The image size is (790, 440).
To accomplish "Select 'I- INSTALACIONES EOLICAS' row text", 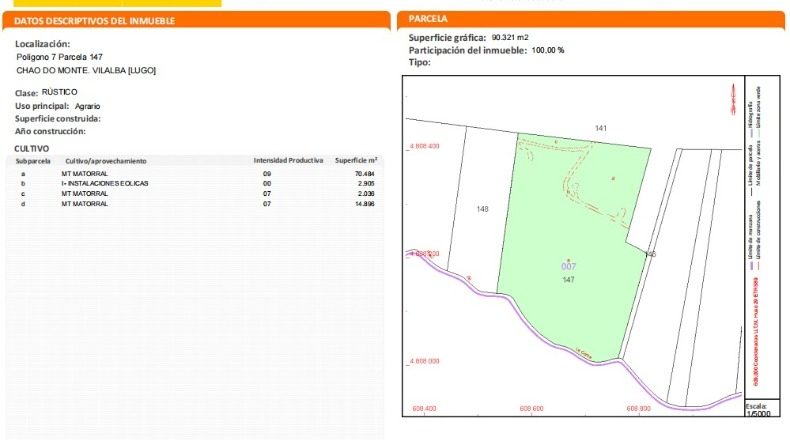I will click(105, 183).
